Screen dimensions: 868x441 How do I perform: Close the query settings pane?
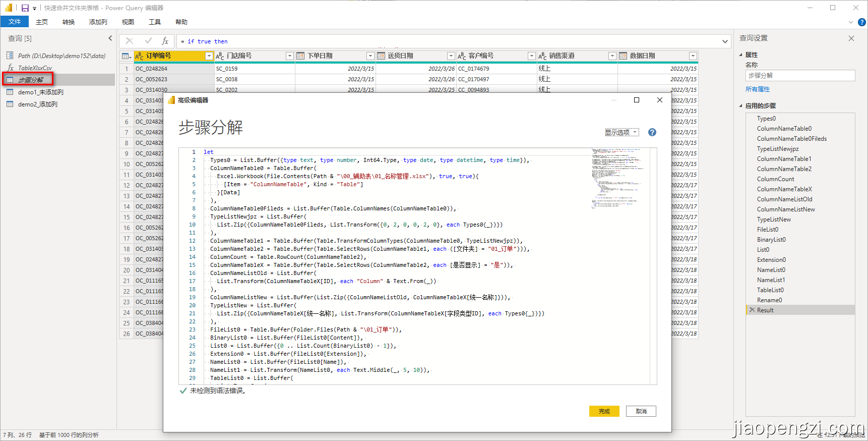click(851, 38)
